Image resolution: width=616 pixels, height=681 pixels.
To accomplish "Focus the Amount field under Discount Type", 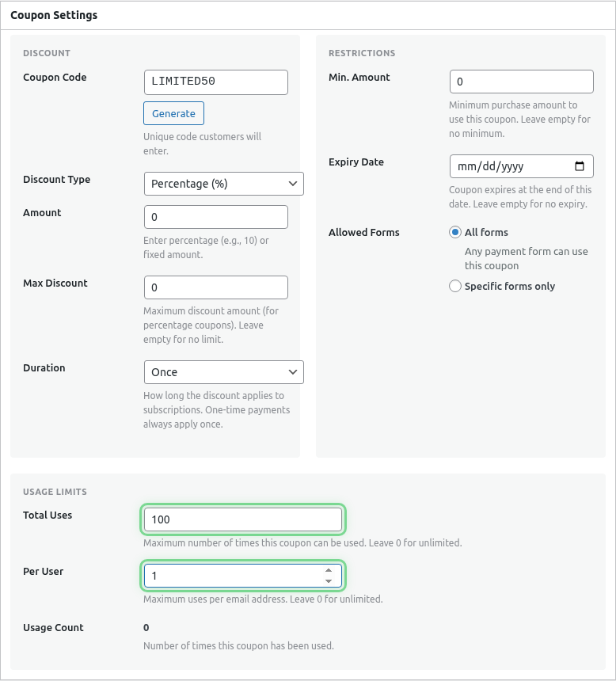I will tap(215, 216).
